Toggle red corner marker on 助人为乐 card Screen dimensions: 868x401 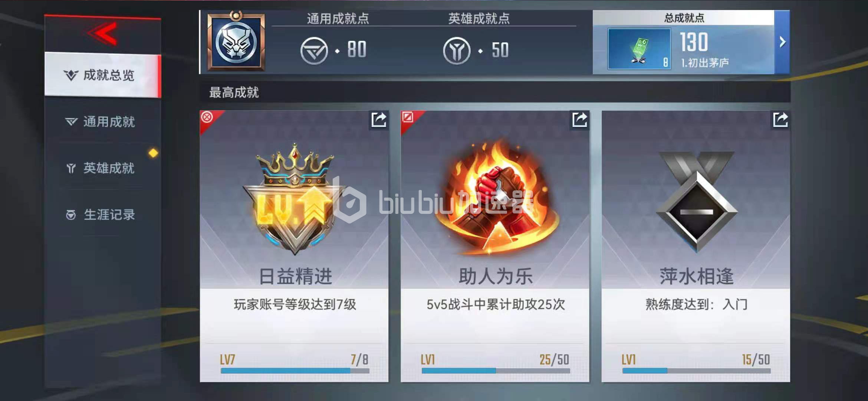[x=408, y=118]
